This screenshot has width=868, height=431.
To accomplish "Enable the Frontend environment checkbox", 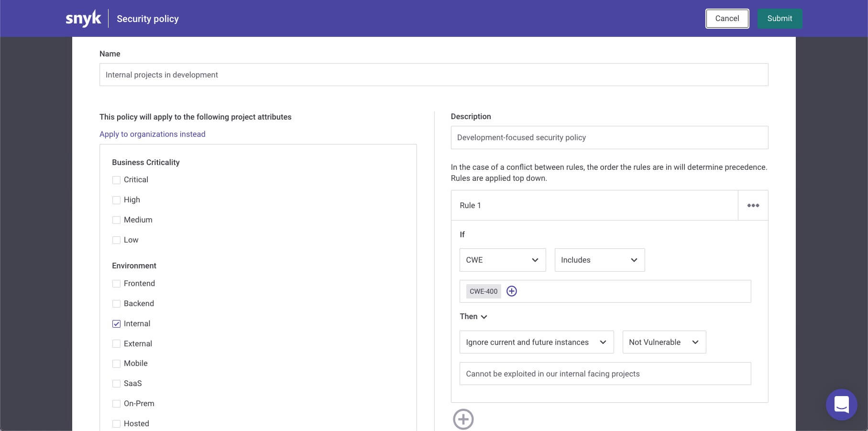I will (x=116, y=284).
